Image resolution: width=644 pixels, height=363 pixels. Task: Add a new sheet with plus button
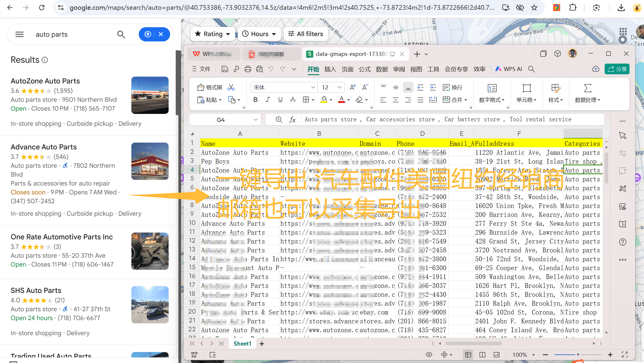(262, 344)
